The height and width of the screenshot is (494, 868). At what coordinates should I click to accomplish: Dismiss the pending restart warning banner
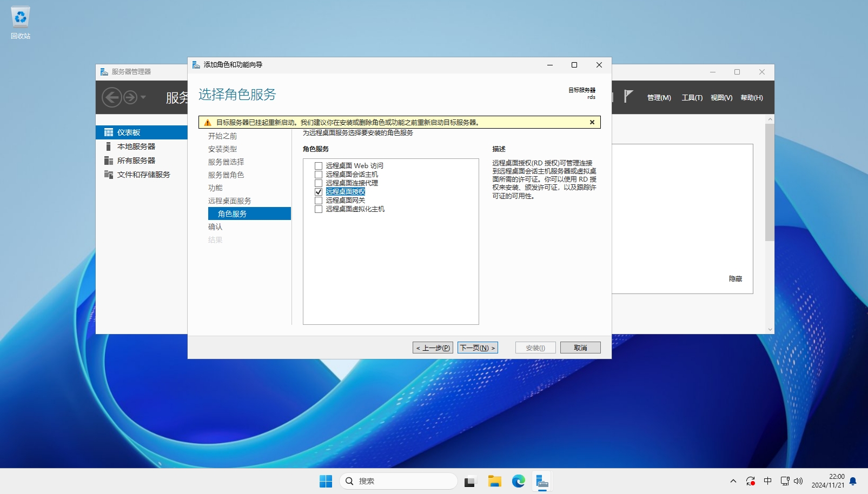coord(592,122)
